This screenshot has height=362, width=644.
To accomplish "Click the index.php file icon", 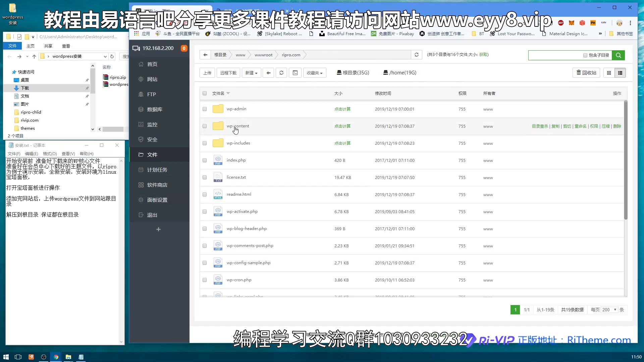I will [x=218, y=160].
